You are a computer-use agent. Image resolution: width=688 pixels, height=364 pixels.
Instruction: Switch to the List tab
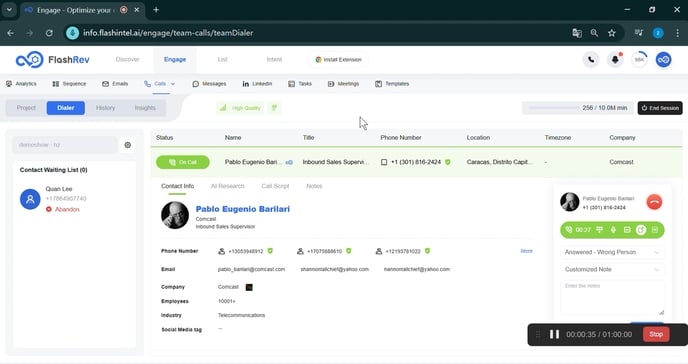click(222, 60)
